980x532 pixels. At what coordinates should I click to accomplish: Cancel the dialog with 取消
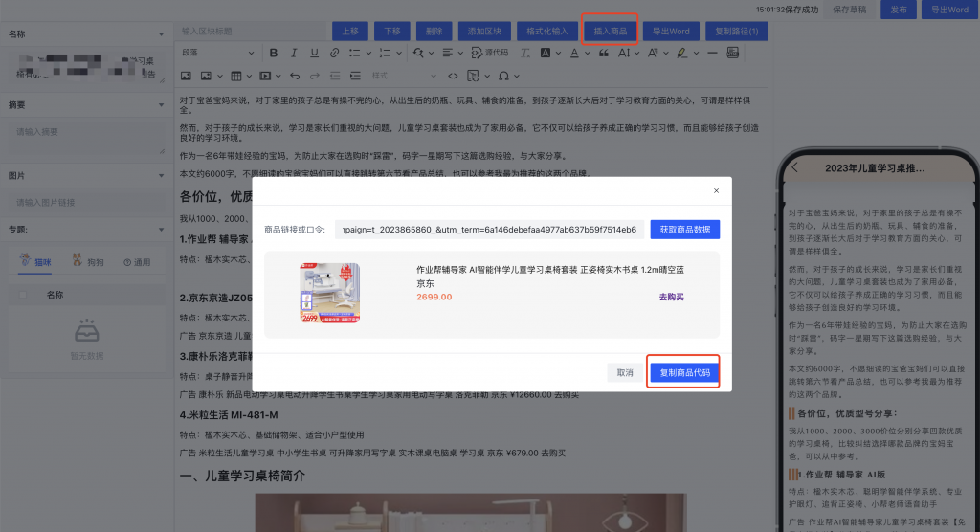click(625, 372)
